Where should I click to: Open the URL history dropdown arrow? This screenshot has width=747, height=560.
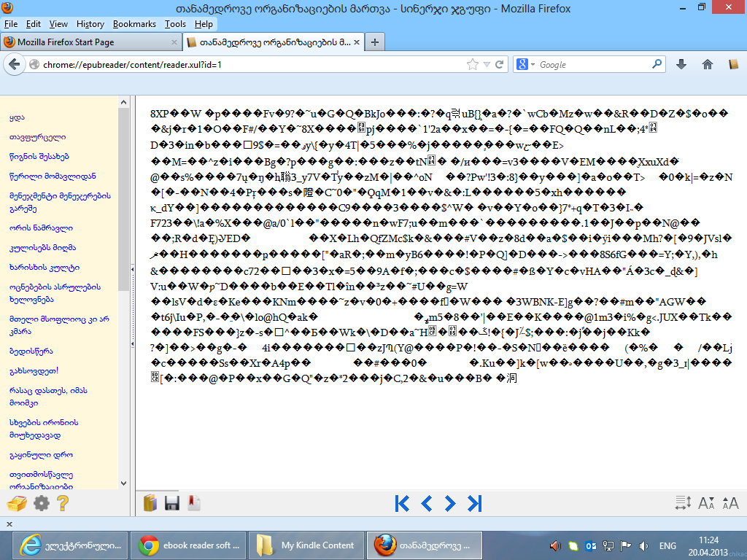pos(487,64)
